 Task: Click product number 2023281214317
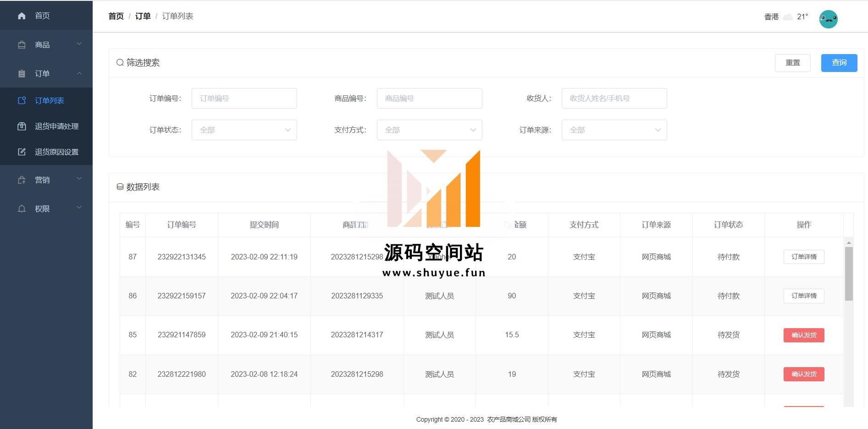(357, 335)
